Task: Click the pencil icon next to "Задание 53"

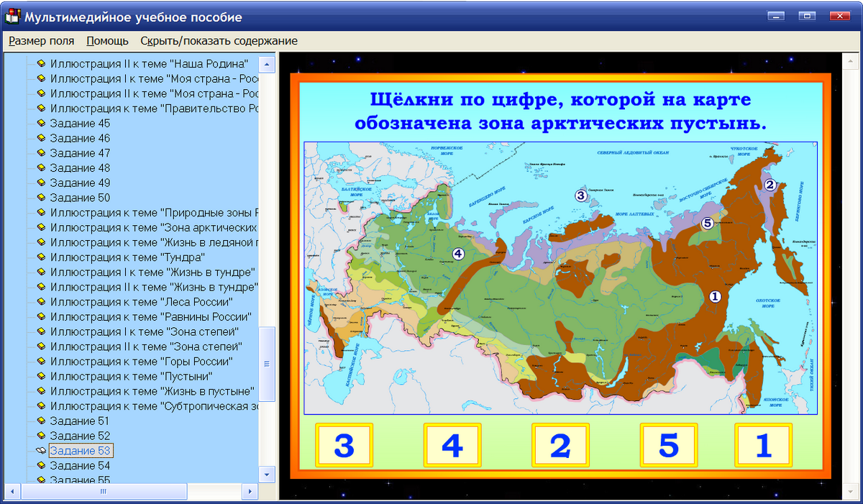Action: (42, 451)
